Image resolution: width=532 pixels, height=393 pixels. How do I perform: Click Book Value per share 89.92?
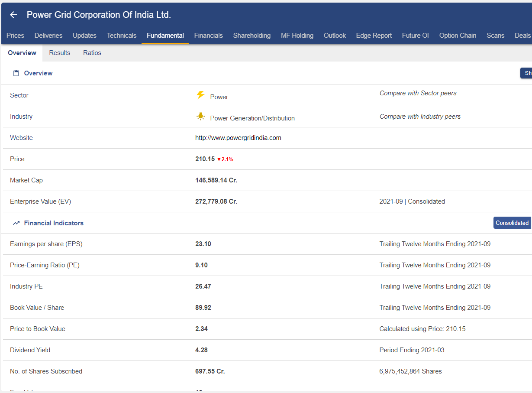point(203,308)
